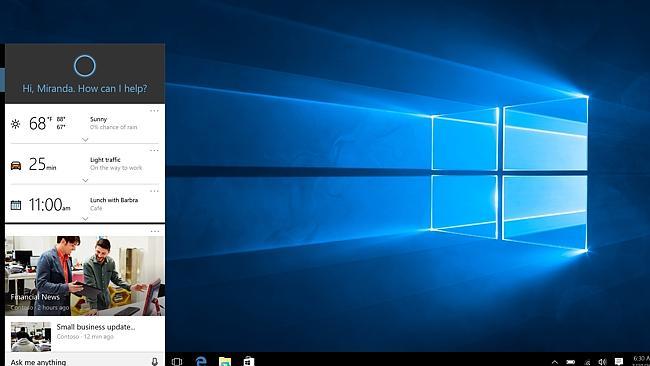
Task: Expand the Lunch with Barbra card chevron
Action: (x=85, y=219)
